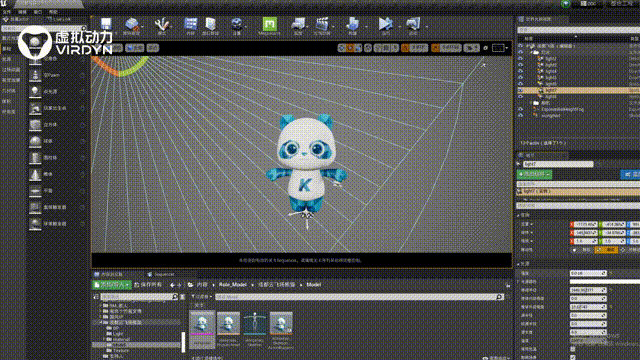Toggle the sources panel button in content browser
Image resolution: width=640 pixels, height=360 pixels.
[96, 297]
